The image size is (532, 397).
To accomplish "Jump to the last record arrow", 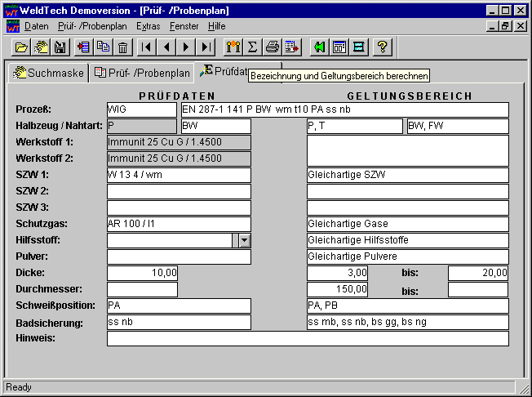I will (206, 47).
